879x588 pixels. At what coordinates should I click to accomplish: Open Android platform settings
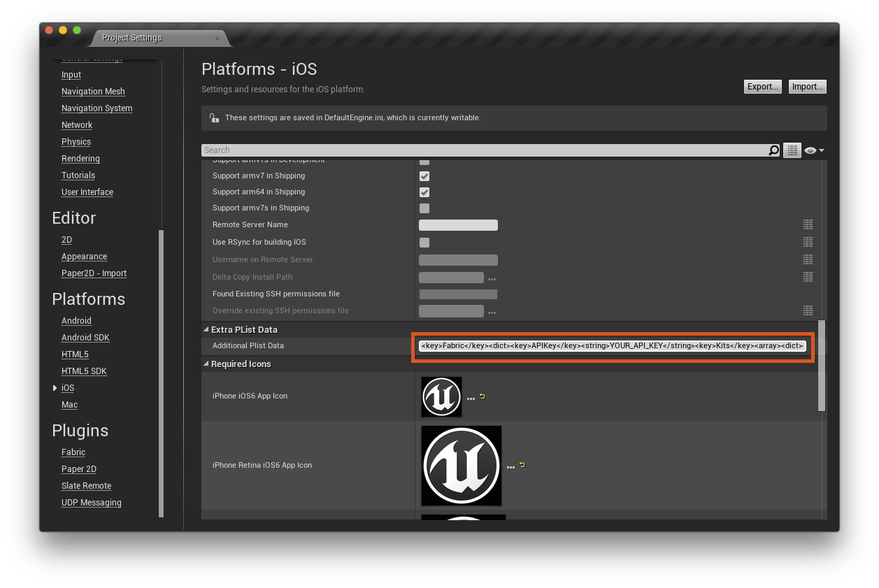[x=76, y=321]
